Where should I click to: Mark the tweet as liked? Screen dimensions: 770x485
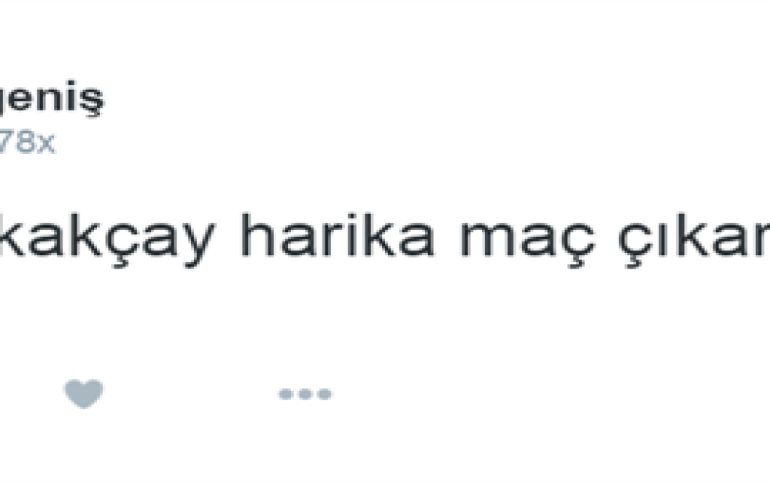pyautogui.click(x=83, y=393)
